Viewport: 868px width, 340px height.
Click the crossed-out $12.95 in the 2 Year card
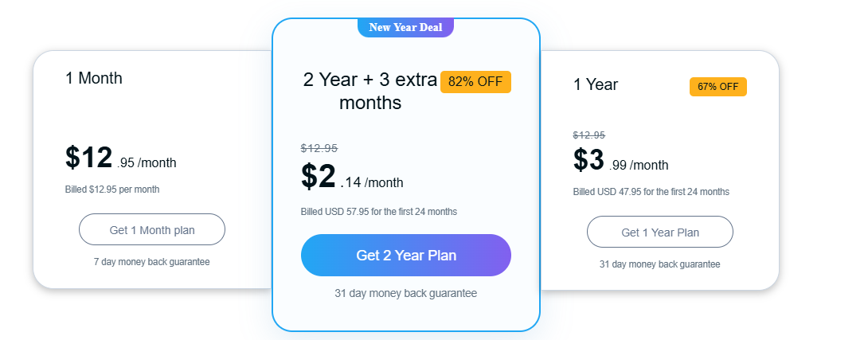(x=319, y=148)
